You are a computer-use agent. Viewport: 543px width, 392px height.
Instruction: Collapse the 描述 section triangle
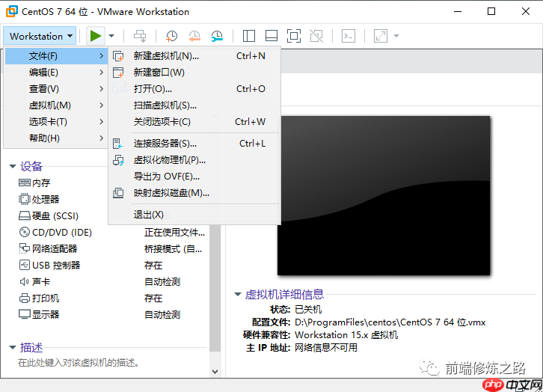point(13,347)
